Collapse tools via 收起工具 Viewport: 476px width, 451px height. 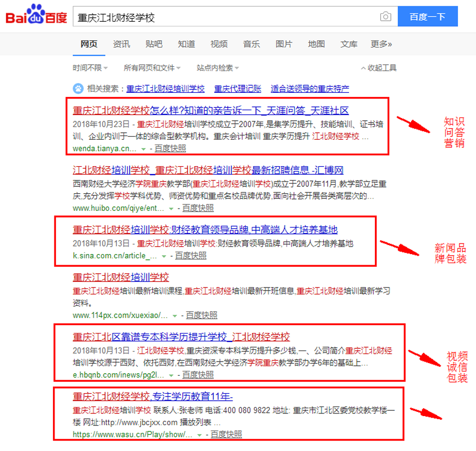tap(379, 68)
